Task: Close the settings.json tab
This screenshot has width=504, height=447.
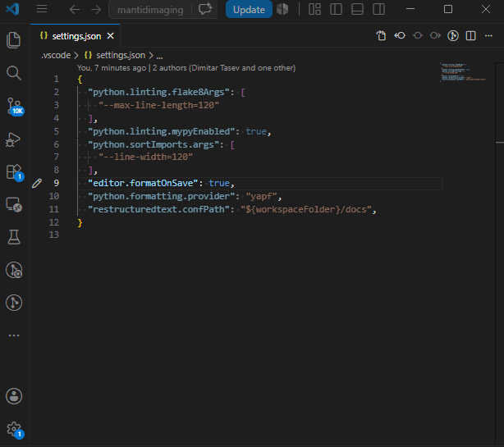Action: tap(110, 35)
